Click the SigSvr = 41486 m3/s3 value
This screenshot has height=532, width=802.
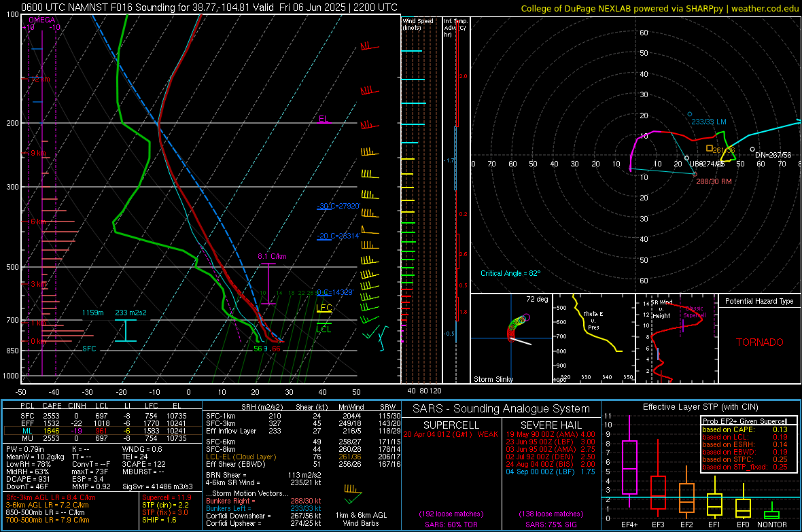pyautogui.click(x=158, y=486)
